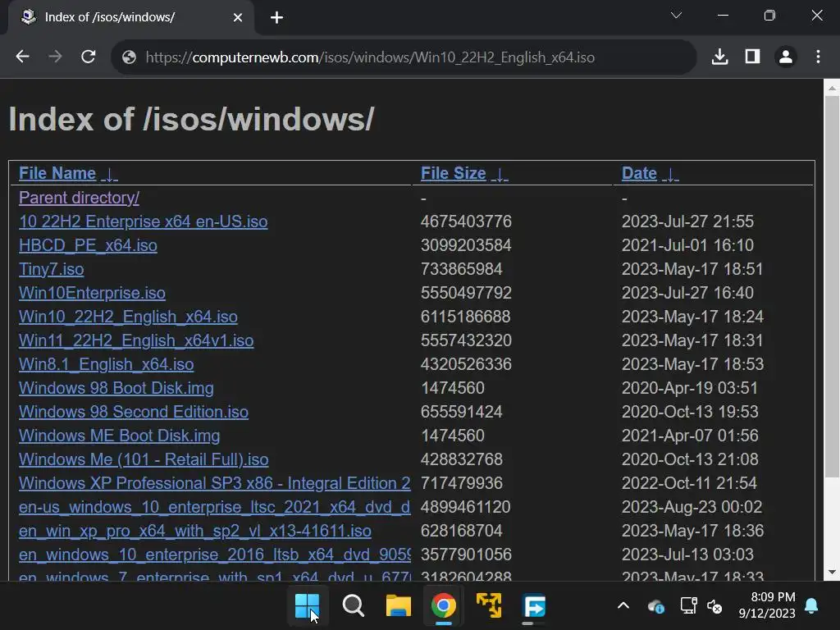Image resolution: width=840 pixels, height=630 pixels.
Task: Sort by File Name column
Action: pyautogui.click(x=68, y=173)
